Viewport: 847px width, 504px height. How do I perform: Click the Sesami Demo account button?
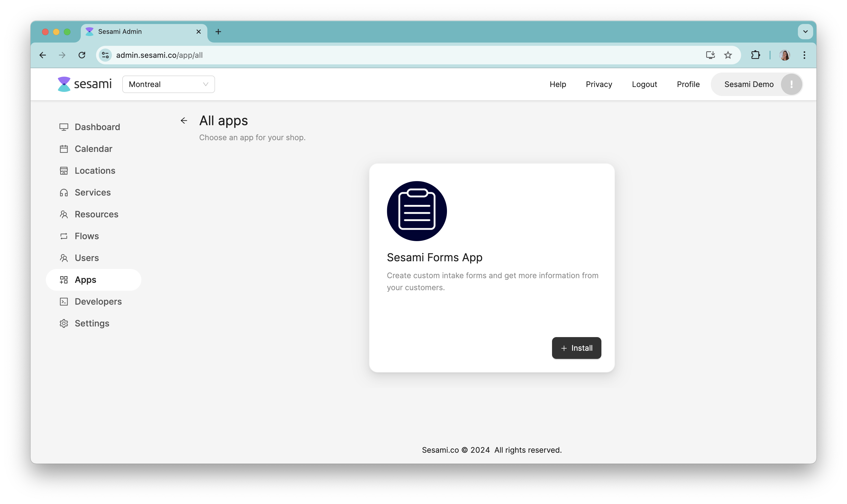click(x=756, y=84)
